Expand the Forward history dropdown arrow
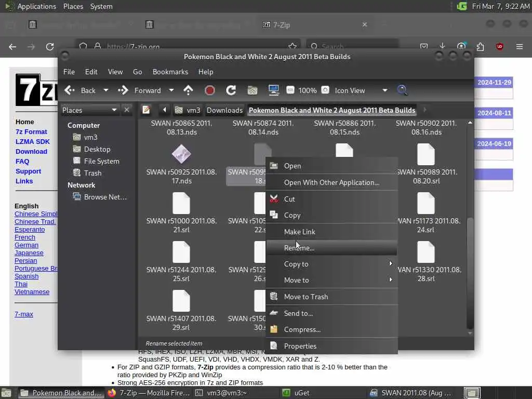 [x=171, y=90]
